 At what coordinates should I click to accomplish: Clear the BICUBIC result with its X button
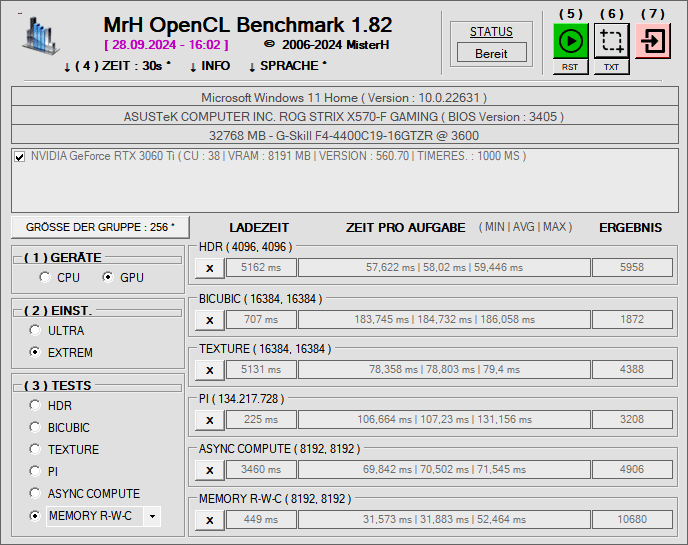coord(210,320)
